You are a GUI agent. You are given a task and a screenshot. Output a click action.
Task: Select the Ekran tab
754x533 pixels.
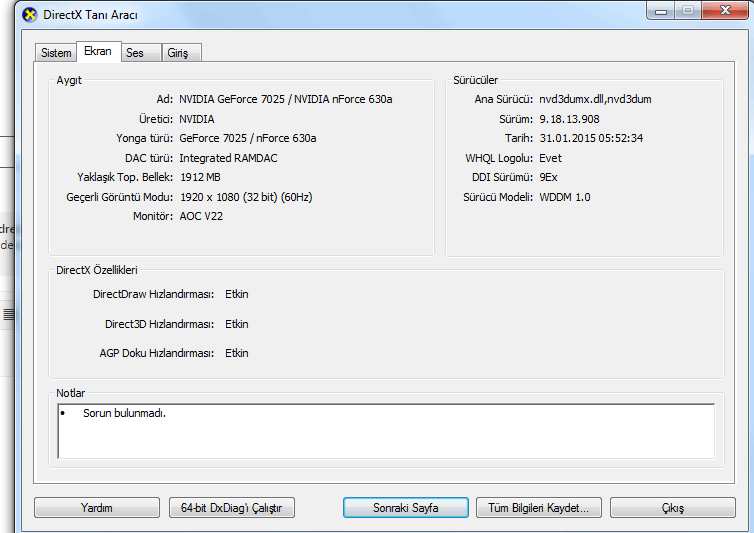pyautogui.click(x=98, y=51)
